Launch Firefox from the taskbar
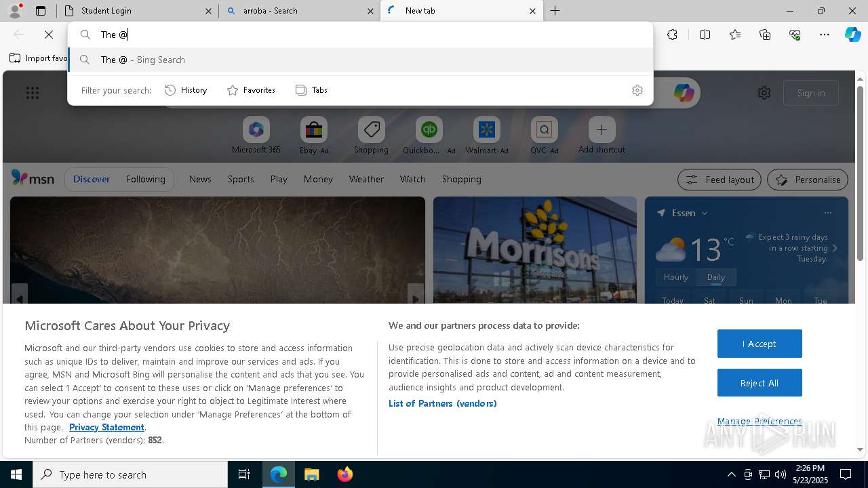The height and width of the screenshot is (488, 868). coord(345,474)
